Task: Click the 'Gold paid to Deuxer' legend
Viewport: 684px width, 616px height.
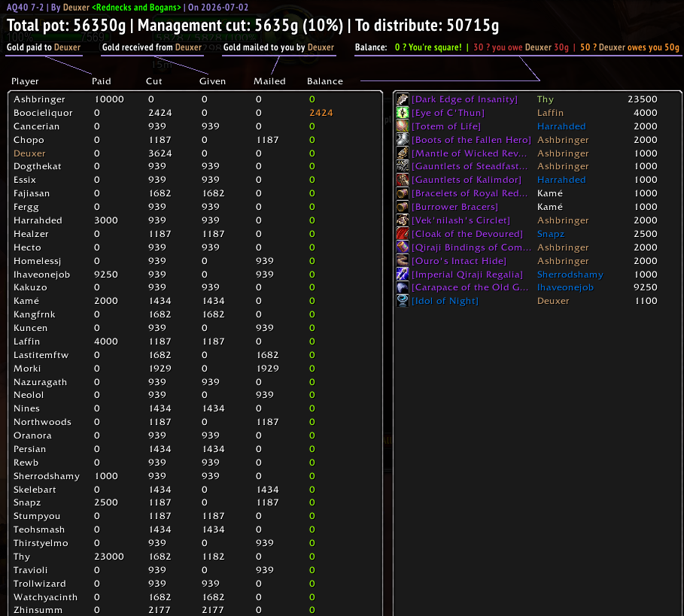Action: [x=44, y=47]
